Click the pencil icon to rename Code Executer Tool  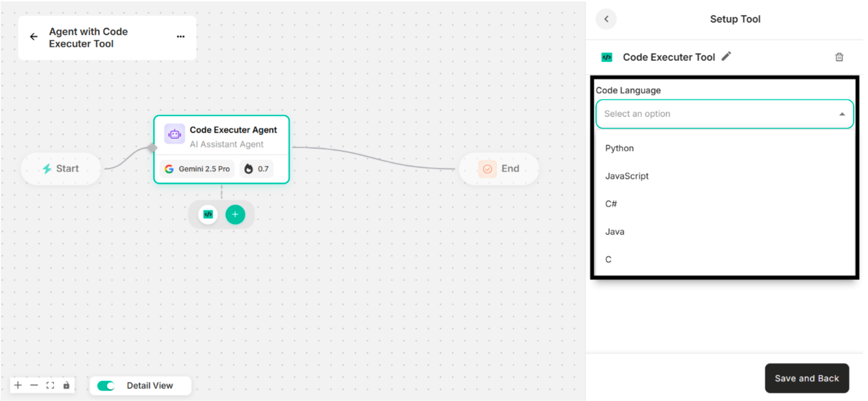click(727, 57)
